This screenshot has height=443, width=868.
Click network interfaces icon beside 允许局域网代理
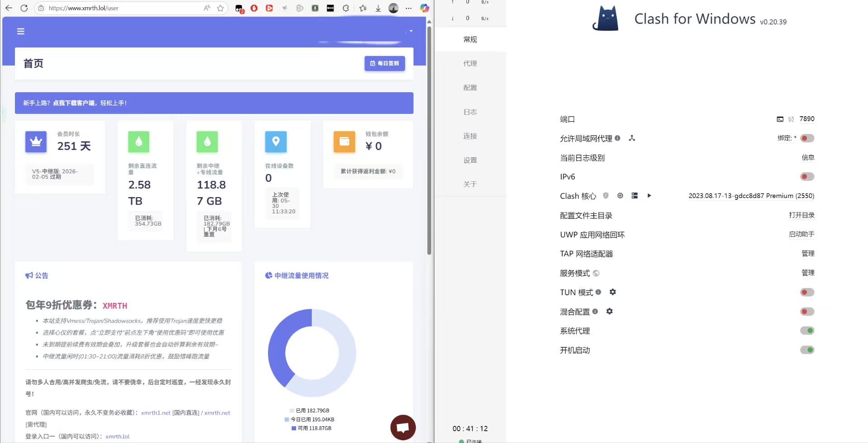point(632,138)
